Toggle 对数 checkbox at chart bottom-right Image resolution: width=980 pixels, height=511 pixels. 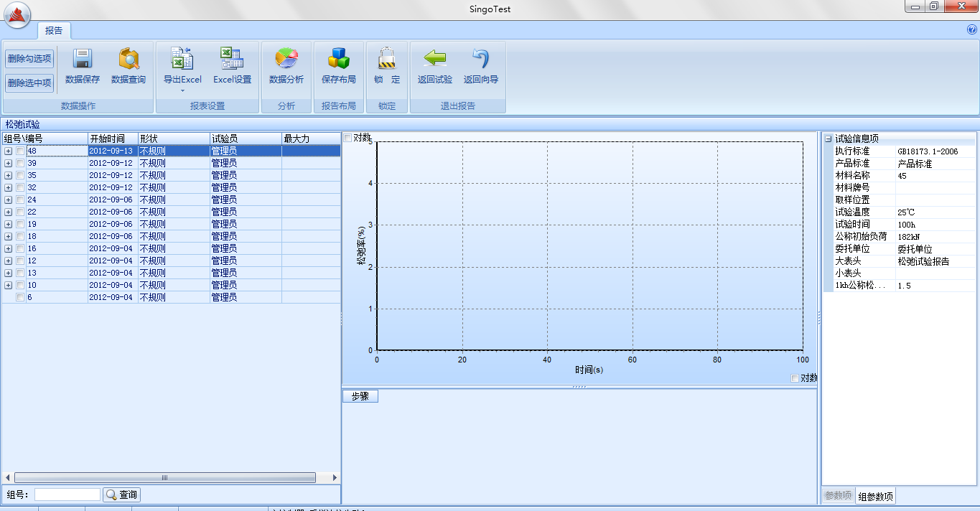(x=795, y=378)
